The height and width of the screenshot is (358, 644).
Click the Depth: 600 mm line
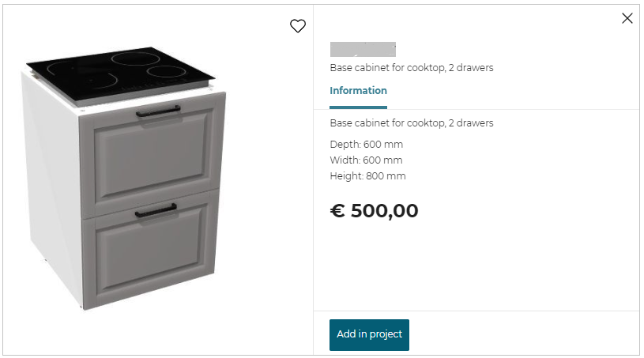pos(366,144)
